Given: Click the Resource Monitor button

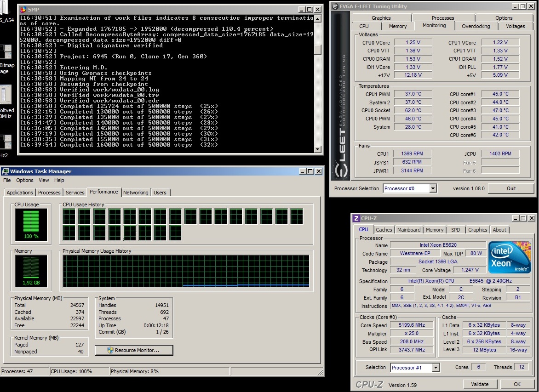Looking at the screenshot, I should pos(134,350).
